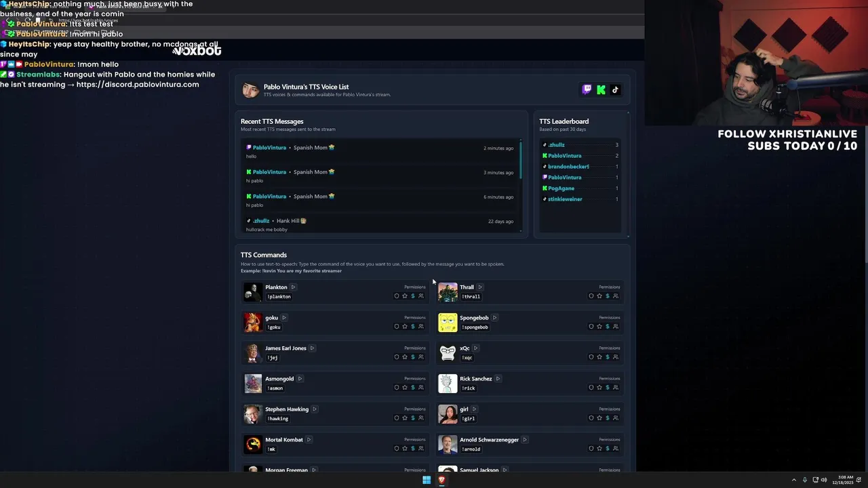Play the xQc voice preview
This screenshot has width=868, height=488.
[x=475, y=348]
